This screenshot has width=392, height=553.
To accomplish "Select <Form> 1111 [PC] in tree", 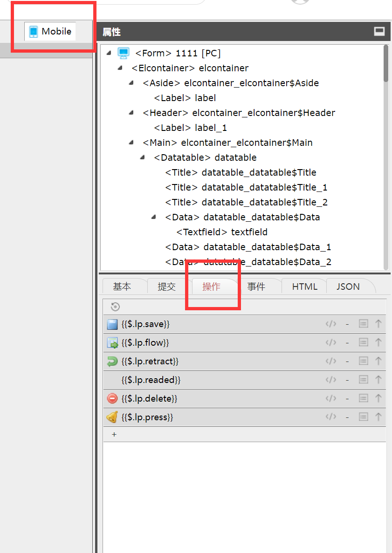I will coord(178,53).
